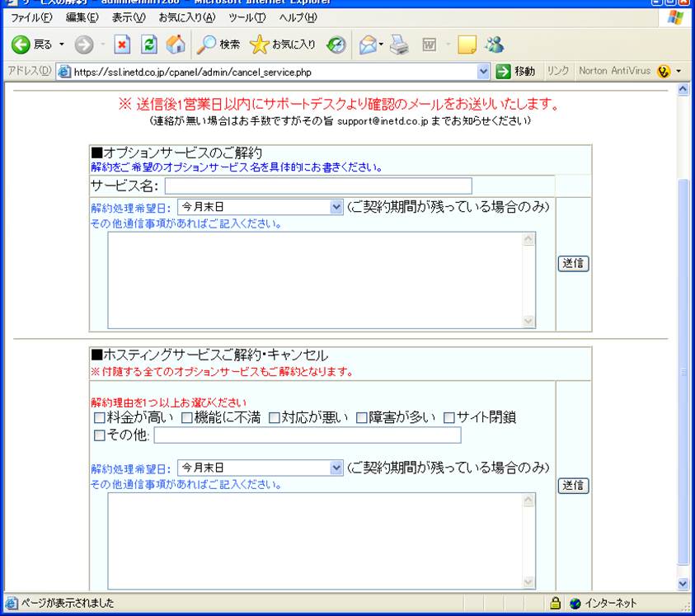Open hosting service 解約処理希望日 dropdown
The image size is (695, 616).
[x=261, y=468]
